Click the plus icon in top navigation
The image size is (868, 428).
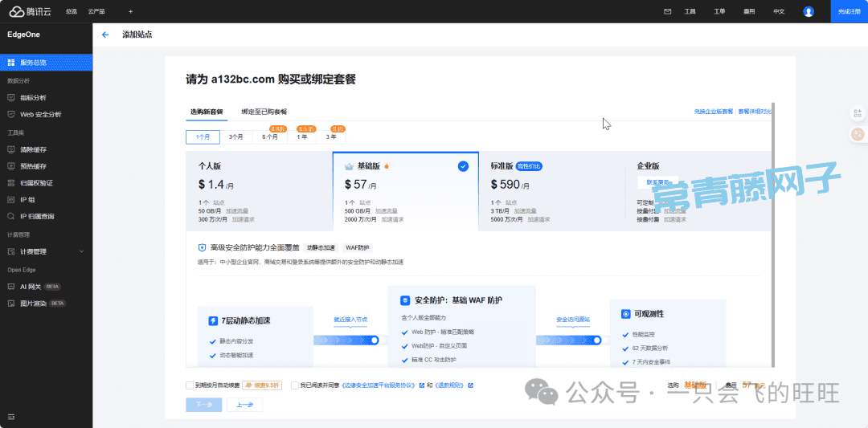pos(131,11)
